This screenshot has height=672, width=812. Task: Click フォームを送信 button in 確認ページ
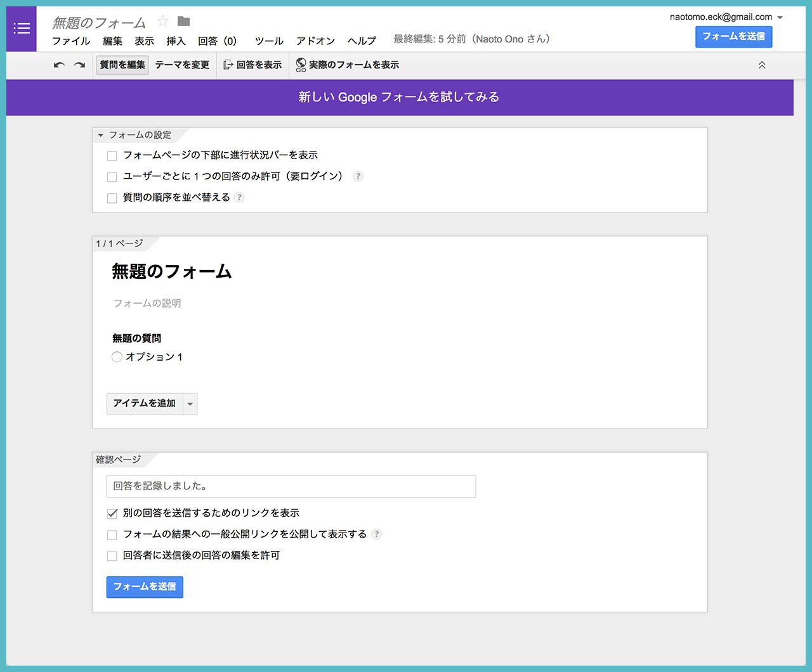click(x=145, y=587)
